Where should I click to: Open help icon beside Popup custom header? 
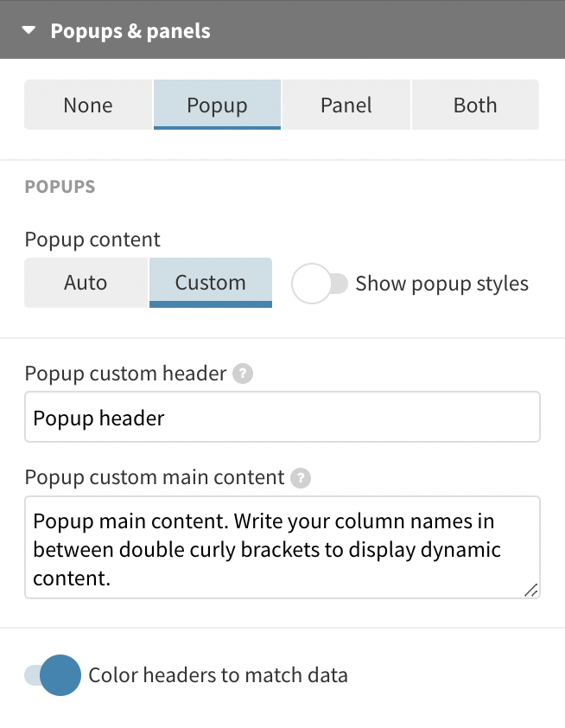[x=243, y=374]
